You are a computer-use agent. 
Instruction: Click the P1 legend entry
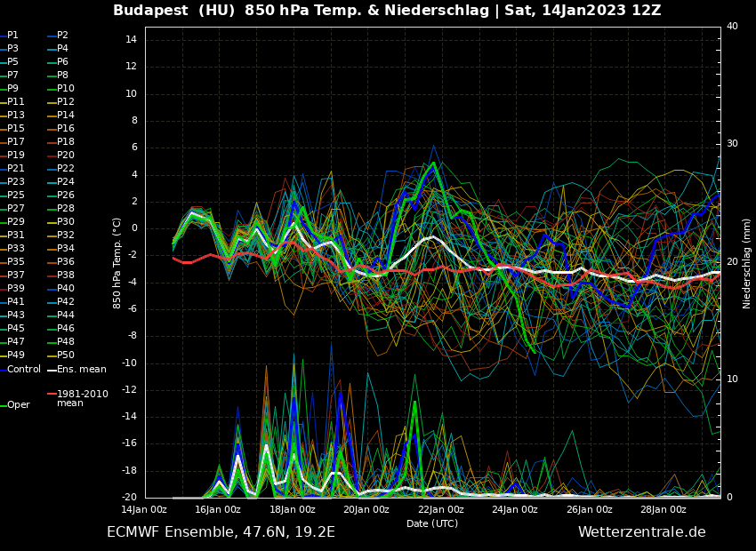click(12, 36)
